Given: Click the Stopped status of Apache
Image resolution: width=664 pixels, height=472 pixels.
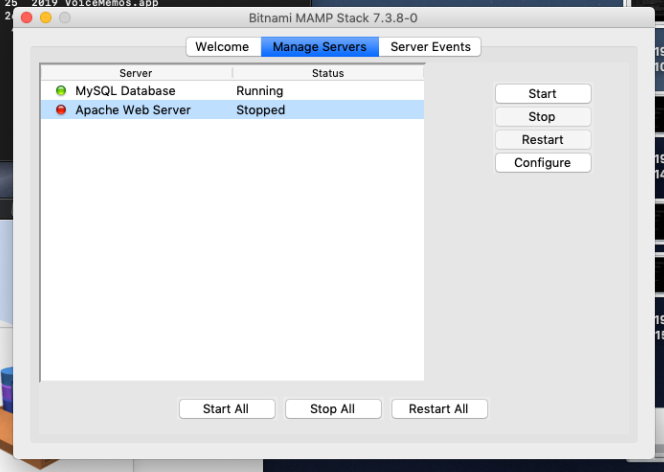Looking at the screenshot, I should pos(260,110).
